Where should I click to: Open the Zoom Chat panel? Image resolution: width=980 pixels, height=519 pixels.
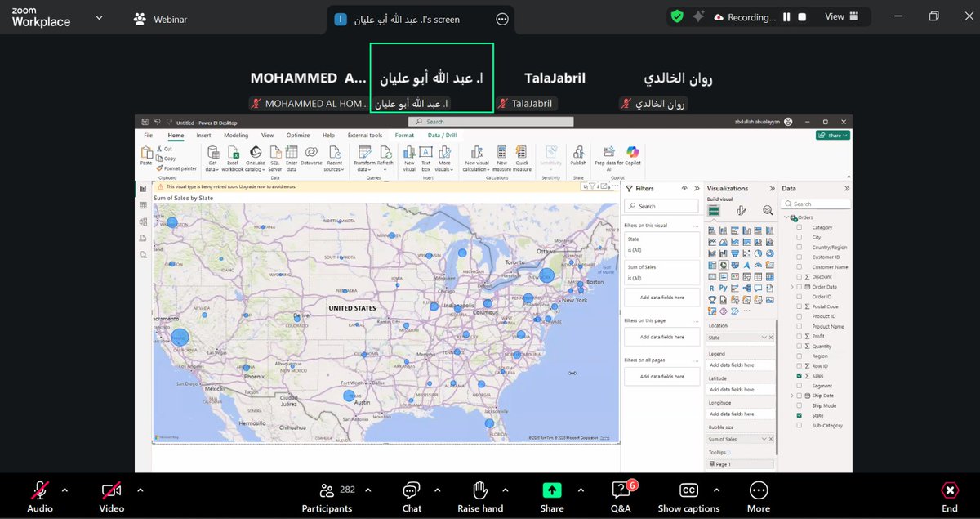[x=412, y=496]
